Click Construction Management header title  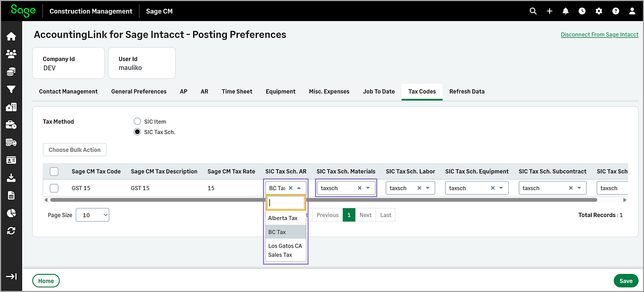pyautogui.click(x=91, y=11)
